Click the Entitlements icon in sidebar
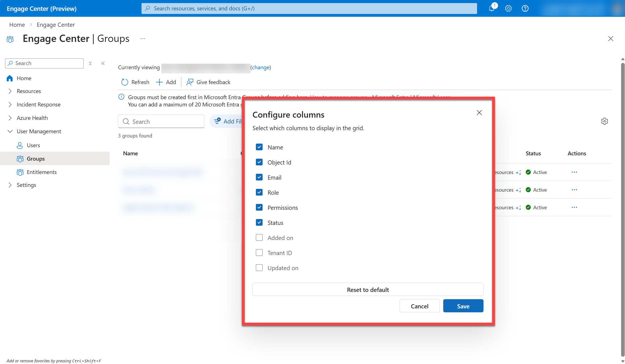Viewport: 625px width, 364px height. click(x=20, y=172)
